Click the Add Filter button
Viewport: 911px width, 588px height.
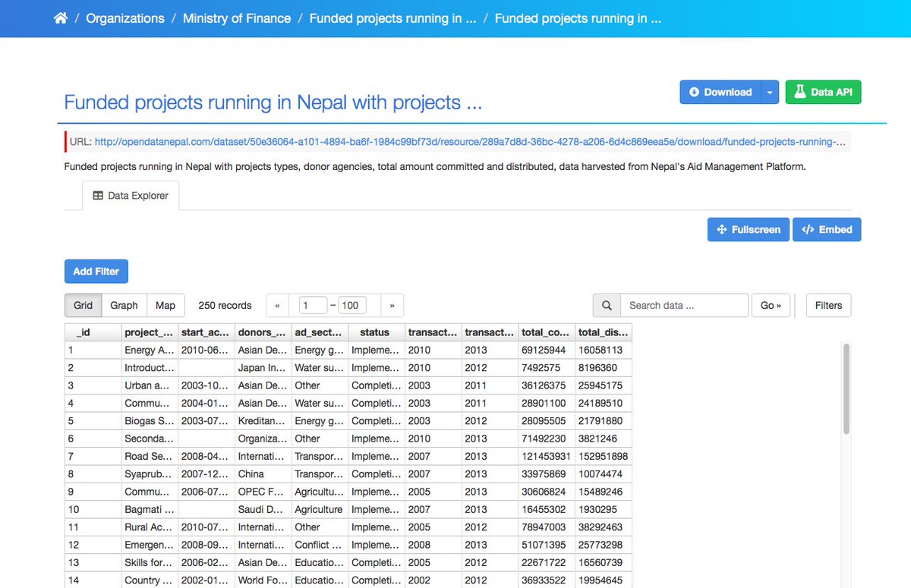point(96,271)
